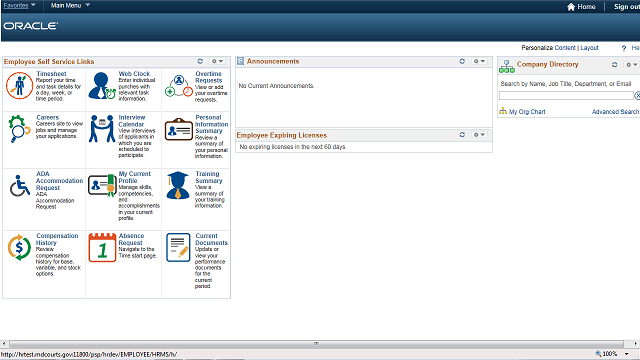
Task: Open Announcements pagelet settings dropdown
Action: point(479,61)
